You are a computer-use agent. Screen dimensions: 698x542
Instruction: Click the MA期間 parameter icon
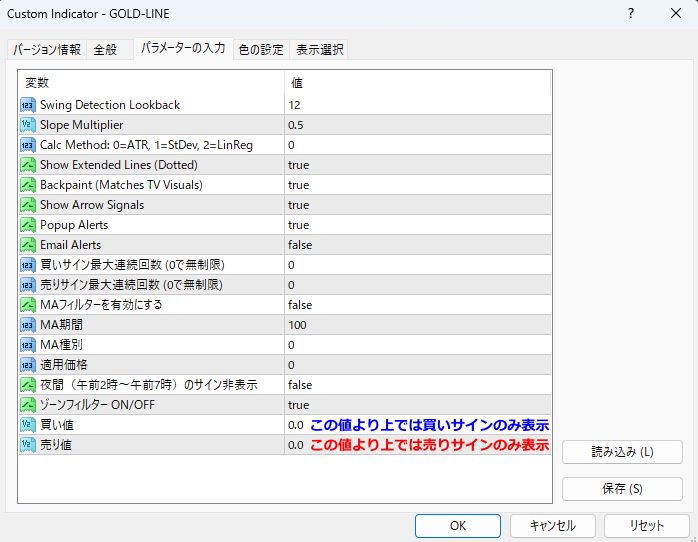click(28, 325)
